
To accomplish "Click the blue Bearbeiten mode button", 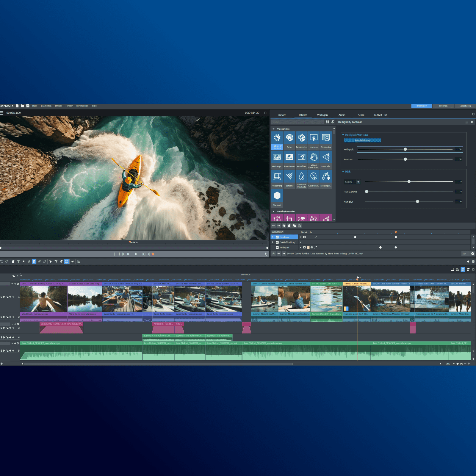I will 422,106.
